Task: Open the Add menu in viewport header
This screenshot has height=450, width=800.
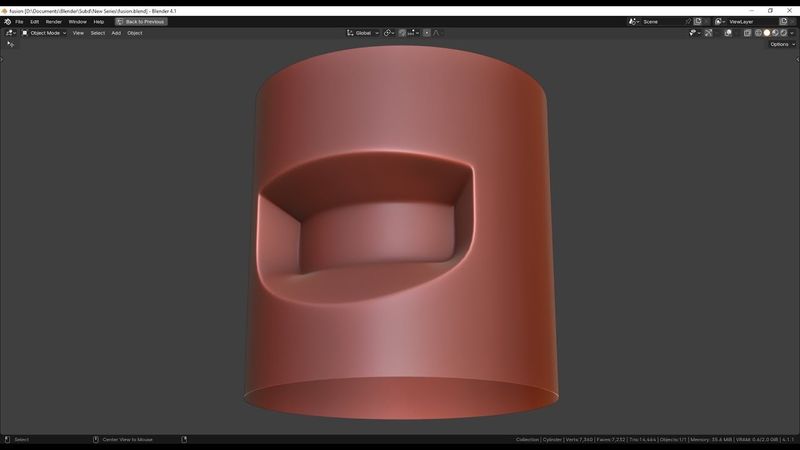Action: point(116,33)
